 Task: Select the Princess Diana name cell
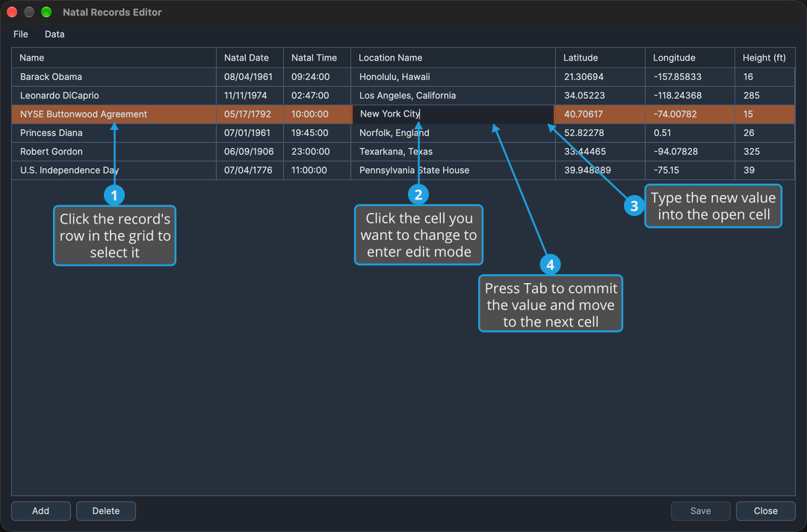coord(114,133)
